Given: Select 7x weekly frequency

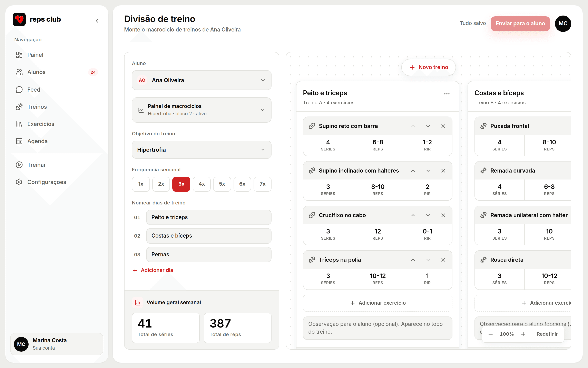Looking at the screenshot, I should click(262, 184).
